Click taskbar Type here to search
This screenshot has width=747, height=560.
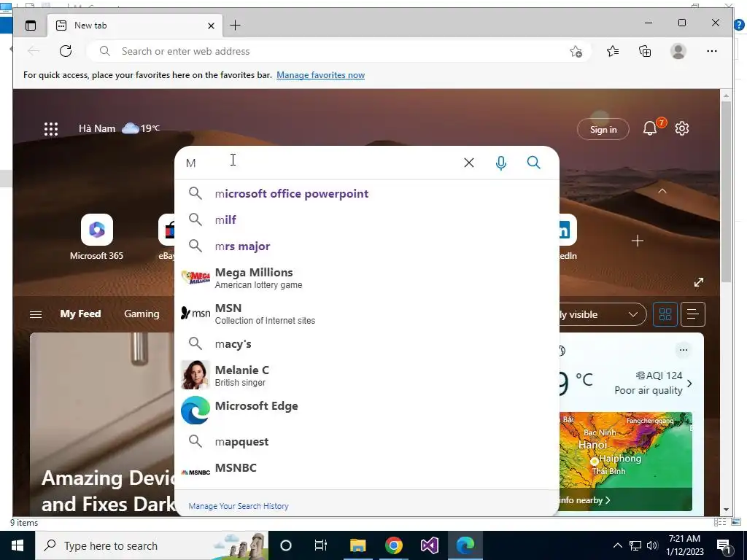pos(152,545)
